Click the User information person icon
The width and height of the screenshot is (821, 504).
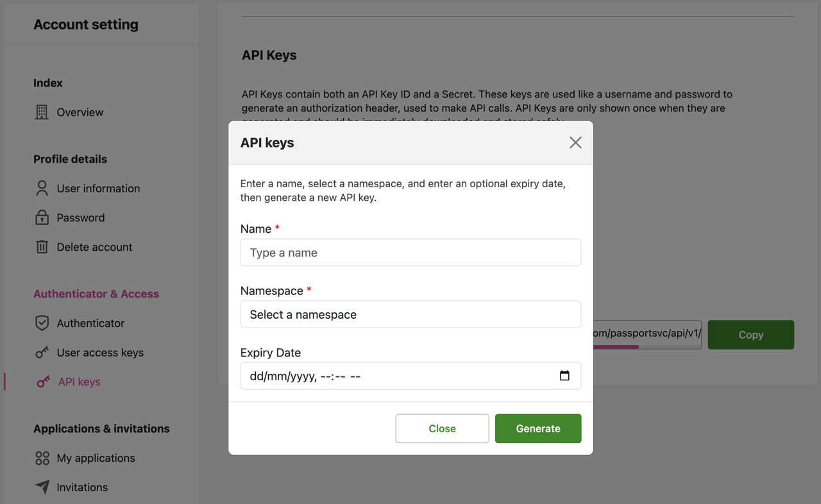pyautogui.click(x=42, y=189)
